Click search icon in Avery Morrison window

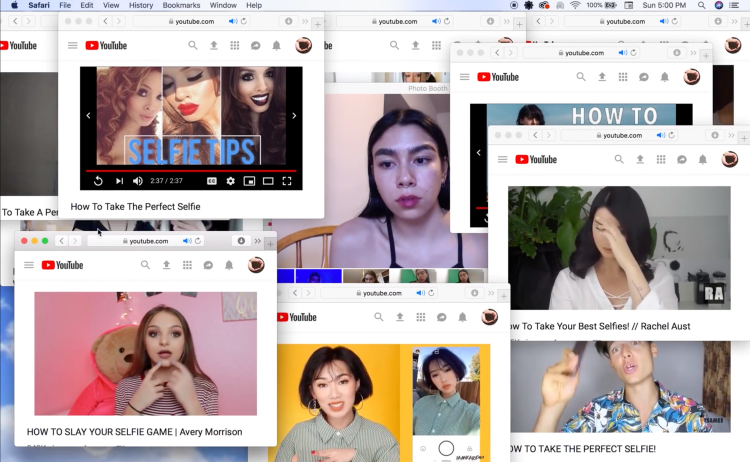coord(145,265)
